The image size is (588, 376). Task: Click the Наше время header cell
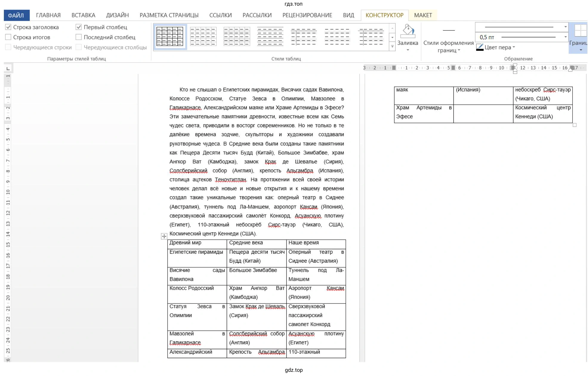point(316,244)
